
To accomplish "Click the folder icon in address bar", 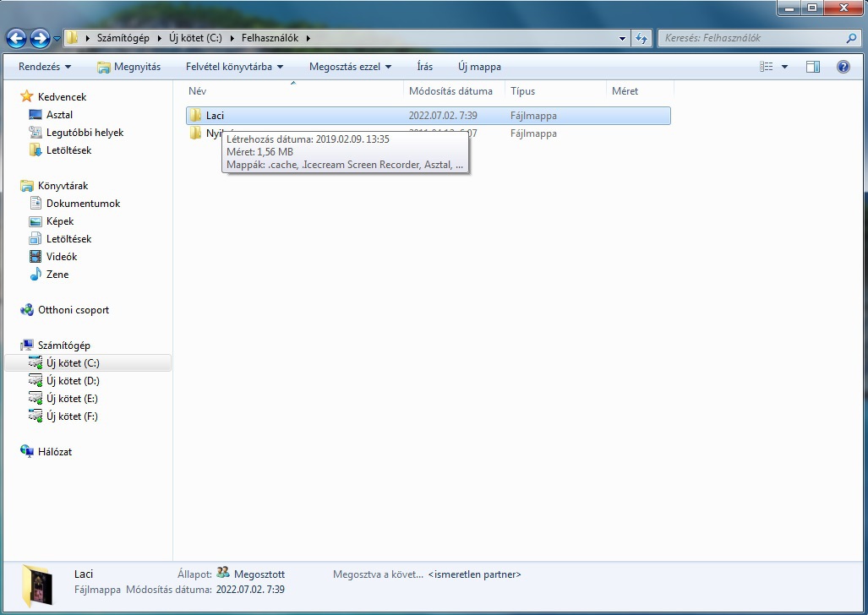I will click(71, 38).
